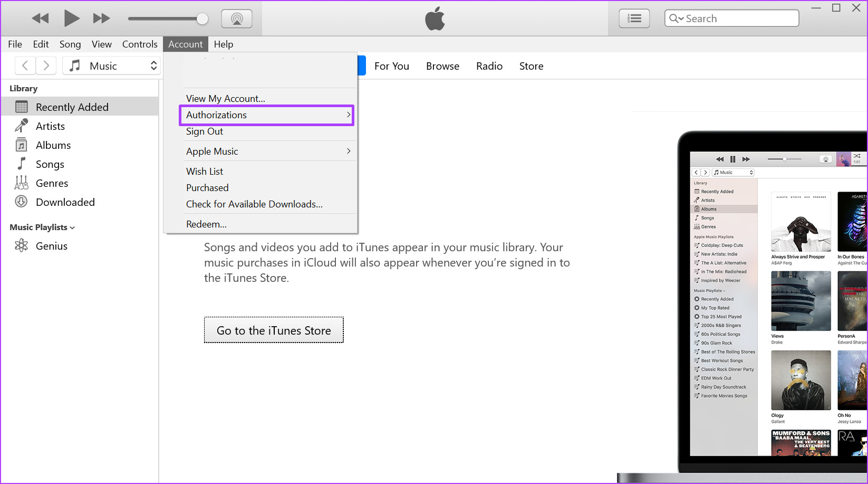Click the Albums icon in sidebar

[x=21, y=145]
